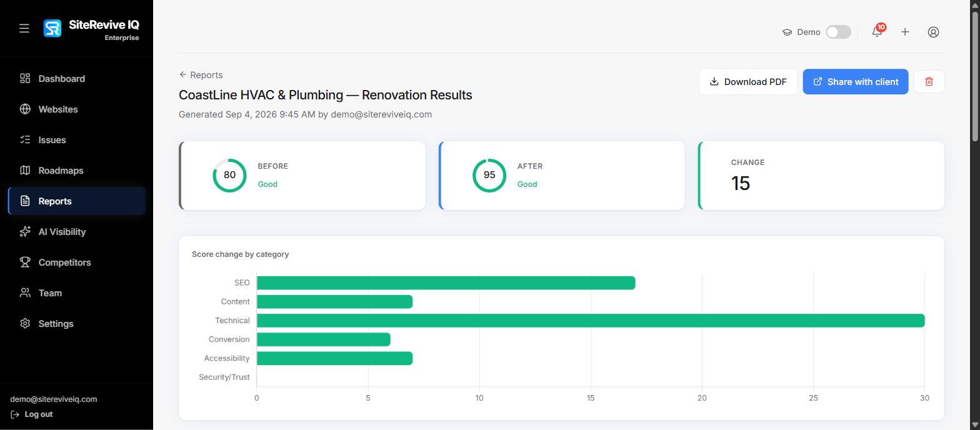The width and height of the screenshot is (980, 430).
Task: Click the CHANGE value 15
Action: pyautogui.click(x=741, y=183)
